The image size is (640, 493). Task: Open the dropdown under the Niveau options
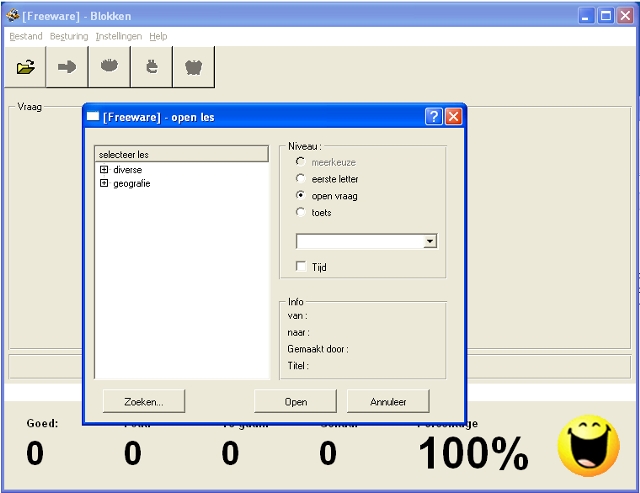pos(430,242)
